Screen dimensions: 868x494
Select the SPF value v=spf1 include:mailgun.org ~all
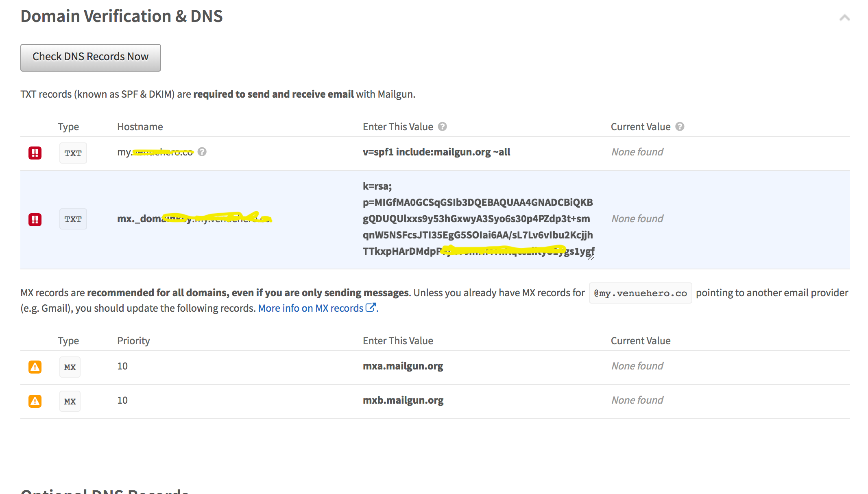436,152
